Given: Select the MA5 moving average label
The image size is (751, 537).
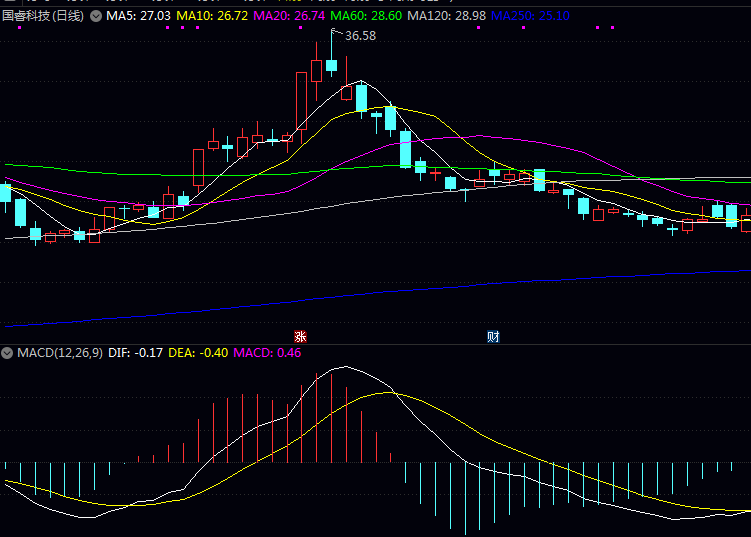Looking at the screenshot, I should 138,17.
